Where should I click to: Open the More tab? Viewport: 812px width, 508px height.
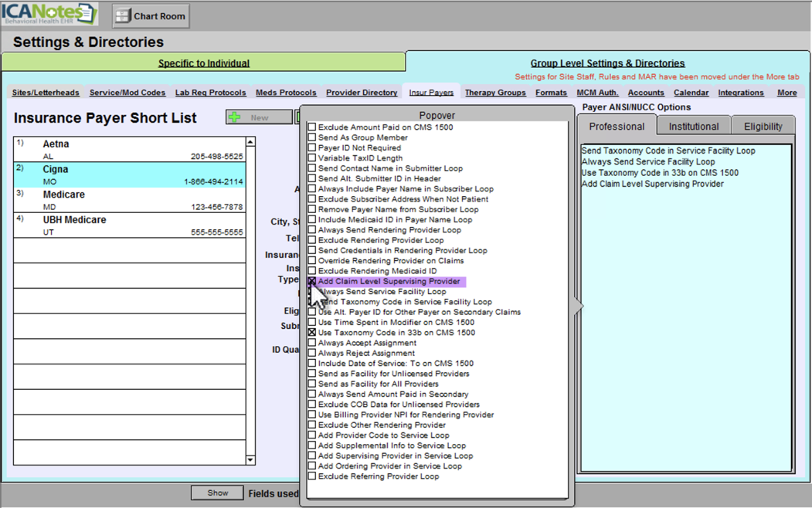click(x=787, y=92)
